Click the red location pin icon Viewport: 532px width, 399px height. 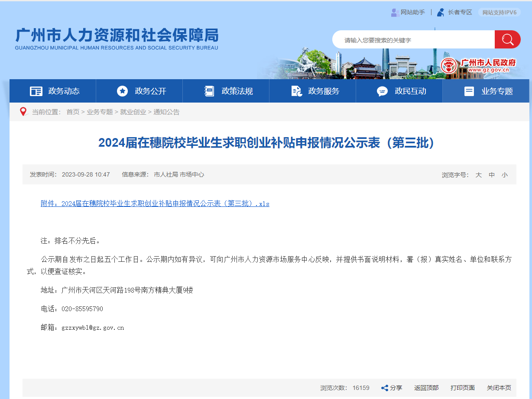coord(23,112)
